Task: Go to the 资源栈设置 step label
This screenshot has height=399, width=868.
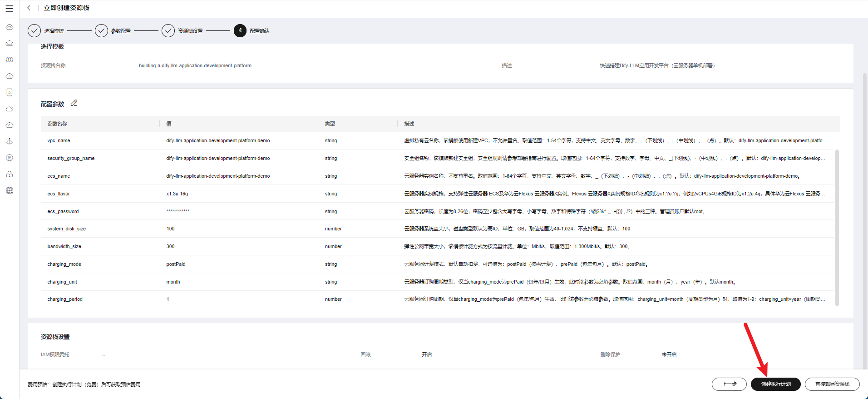Action: point(190,31)
